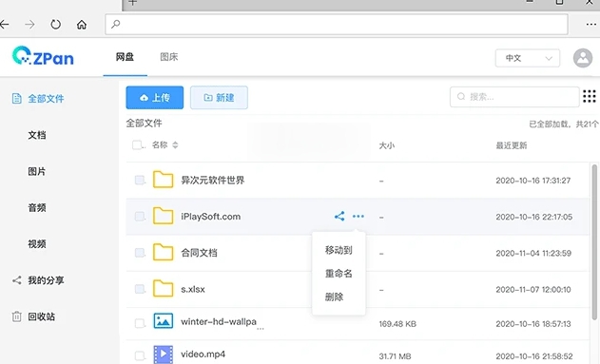
Task: Click the iPlaySoft.com folder icon
Action: tap(163, 216)
